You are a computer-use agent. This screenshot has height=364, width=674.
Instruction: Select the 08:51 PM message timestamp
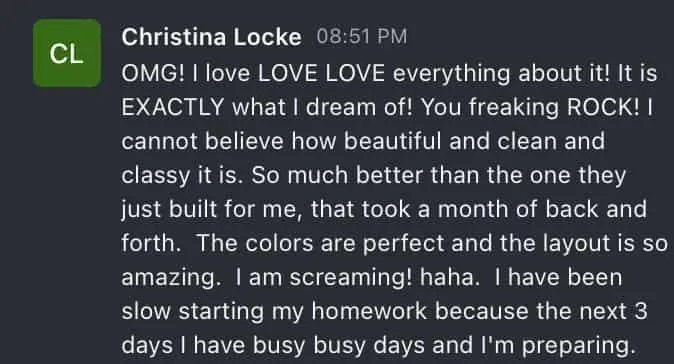(362, 37)
